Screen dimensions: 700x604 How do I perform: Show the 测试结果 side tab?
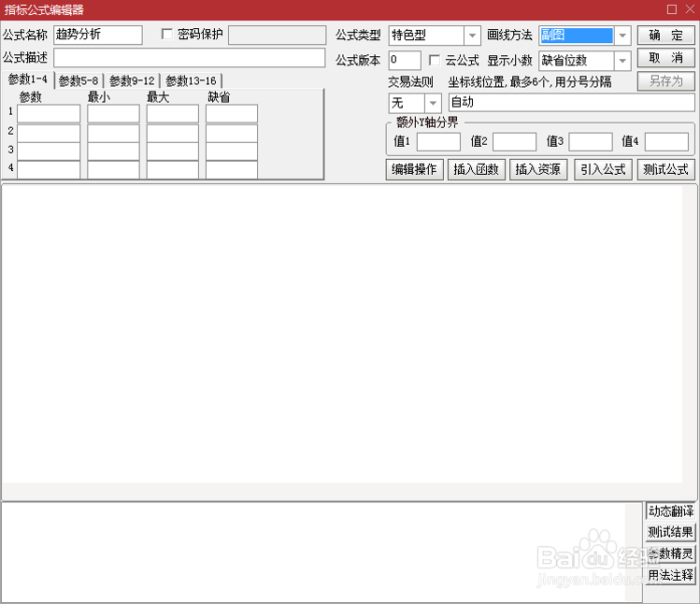[x=670, y=532]
